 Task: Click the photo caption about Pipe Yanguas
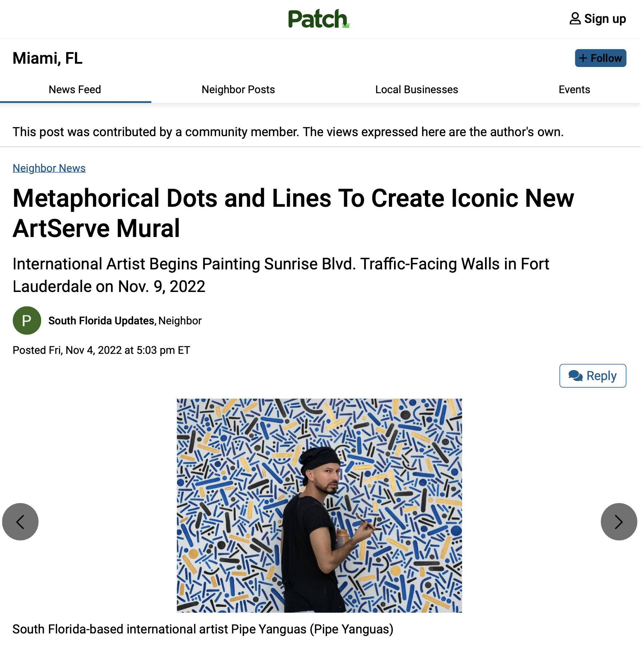[203, 629]
